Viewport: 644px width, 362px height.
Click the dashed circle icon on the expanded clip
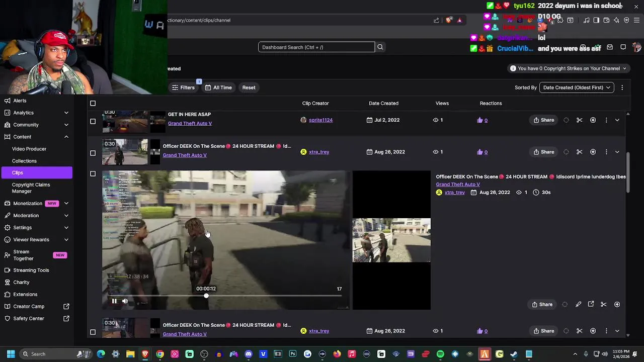point(565,304)
